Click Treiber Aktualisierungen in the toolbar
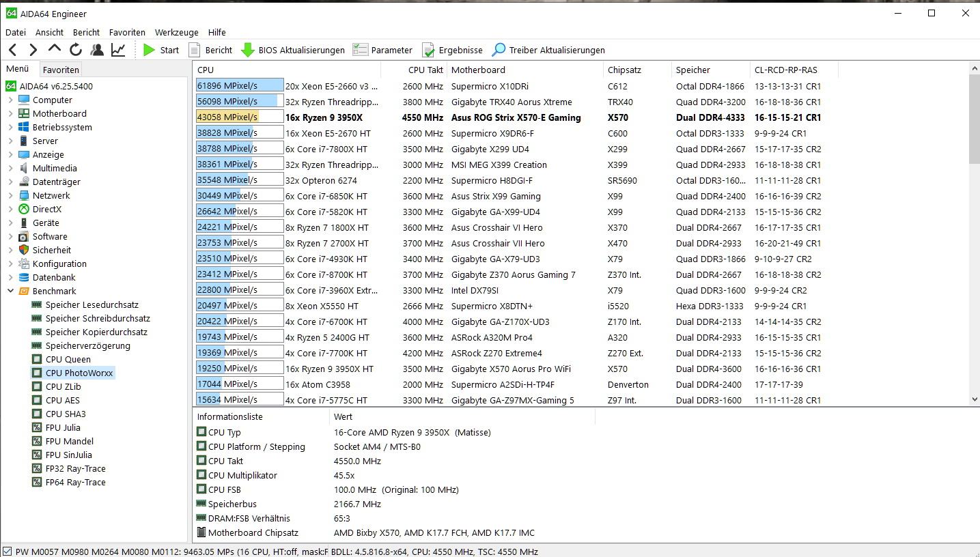Screen dimensions: 980x557 (548, 50)
